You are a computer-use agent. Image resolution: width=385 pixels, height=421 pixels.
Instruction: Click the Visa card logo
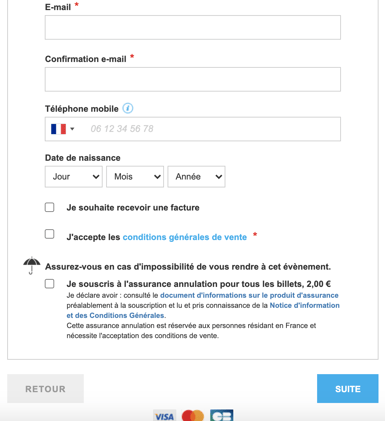(x=164, y=416)
